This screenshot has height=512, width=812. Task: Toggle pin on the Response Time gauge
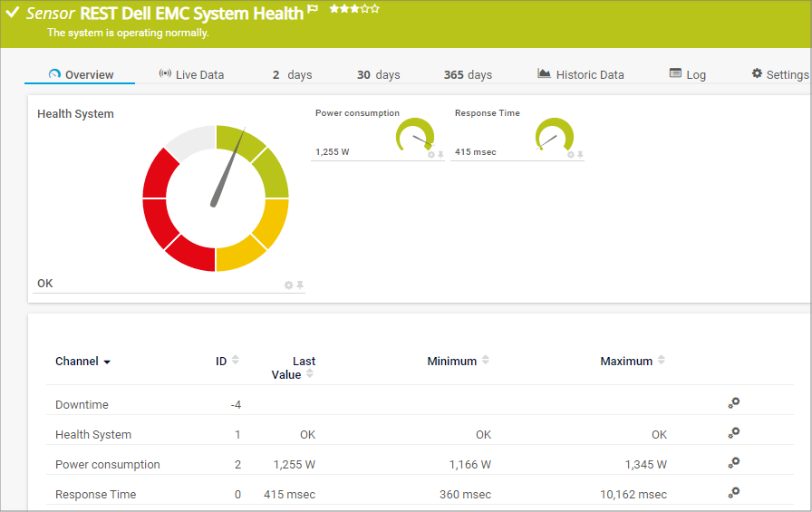click(x=580, y=155)
